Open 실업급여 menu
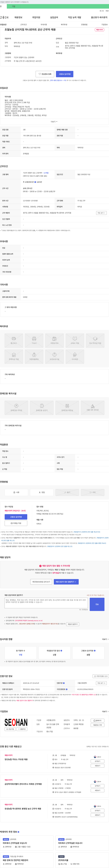 tap(54, 18)
